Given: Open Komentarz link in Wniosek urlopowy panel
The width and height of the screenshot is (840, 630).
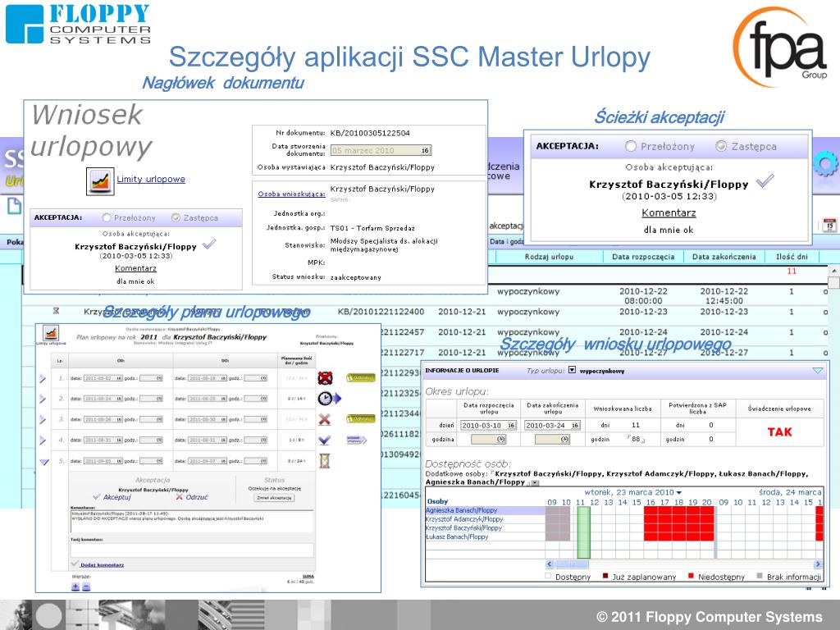Looking at the screenshot, I should [135, 268].
